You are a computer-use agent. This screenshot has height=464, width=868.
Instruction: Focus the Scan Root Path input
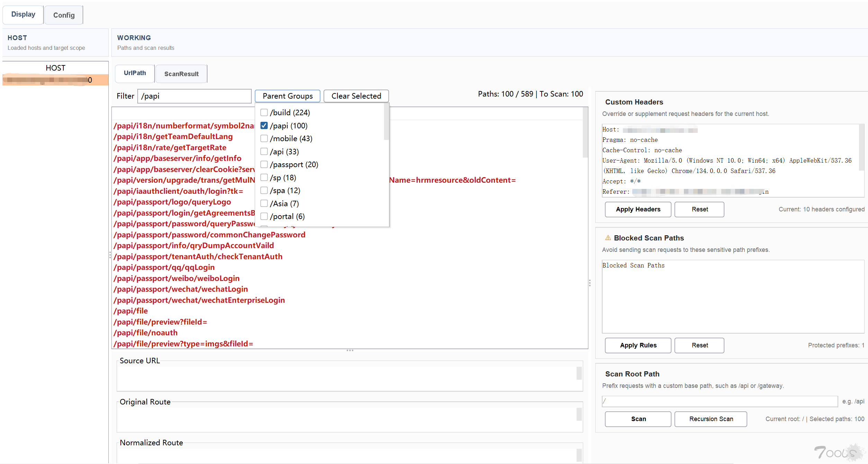click(719, 401)
